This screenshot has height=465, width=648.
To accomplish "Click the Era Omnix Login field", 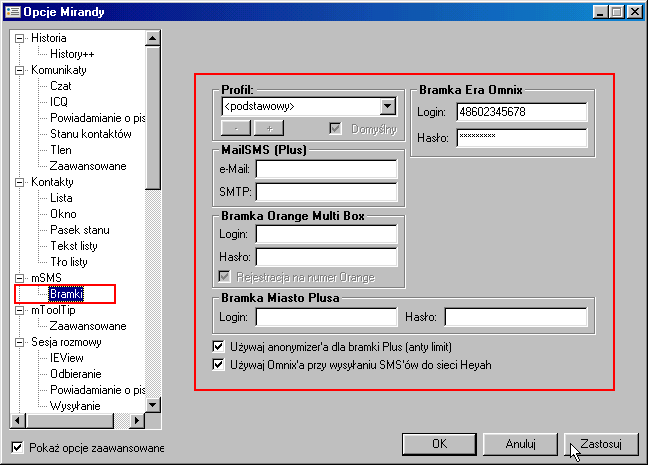I will (x=521, y=112).
